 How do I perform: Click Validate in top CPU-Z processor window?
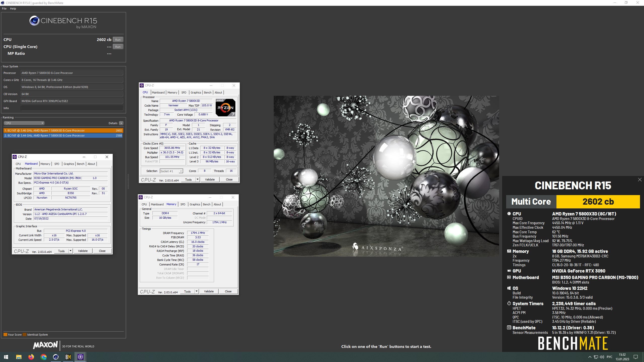(x=210, y=179)
